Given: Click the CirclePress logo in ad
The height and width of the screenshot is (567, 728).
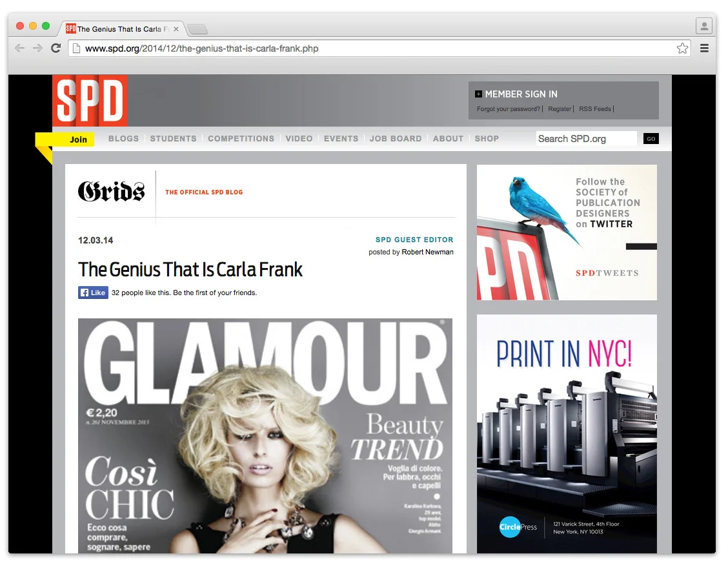Looking at the screenshot, I should click(x=518, y=526).
